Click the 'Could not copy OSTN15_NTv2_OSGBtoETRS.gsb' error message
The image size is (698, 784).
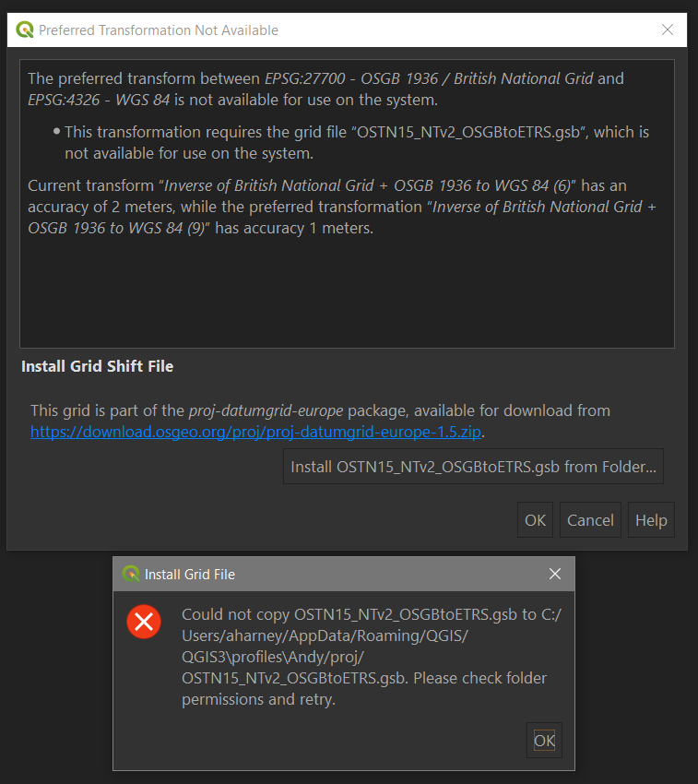(372, 657)
